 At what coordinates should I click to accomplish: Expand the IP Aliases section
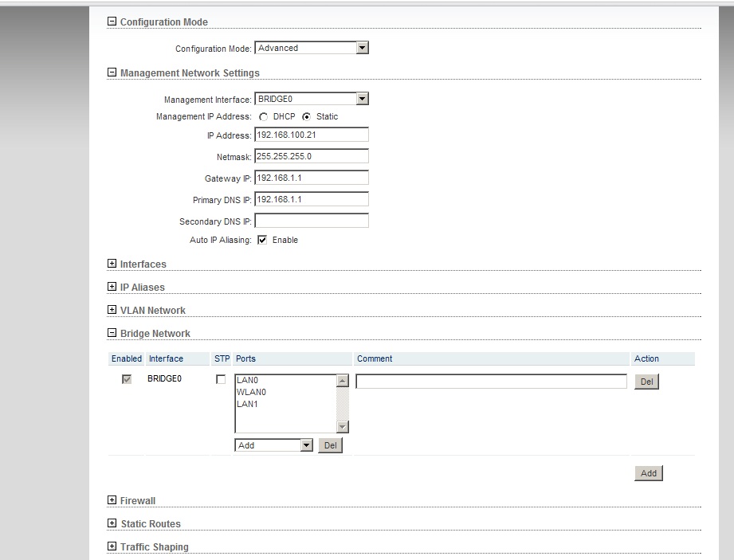[x=112, y=287]
